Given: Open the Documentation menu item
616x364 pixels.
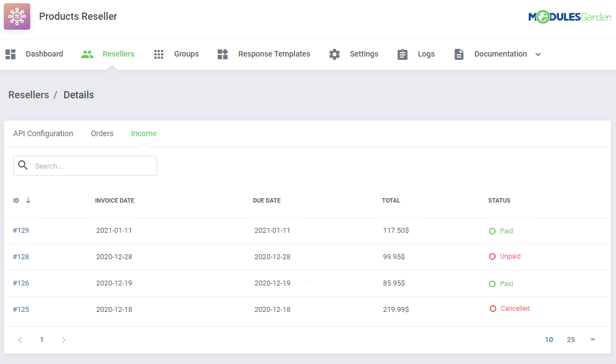Looking at the screenshot, I should tap(501, 54).
